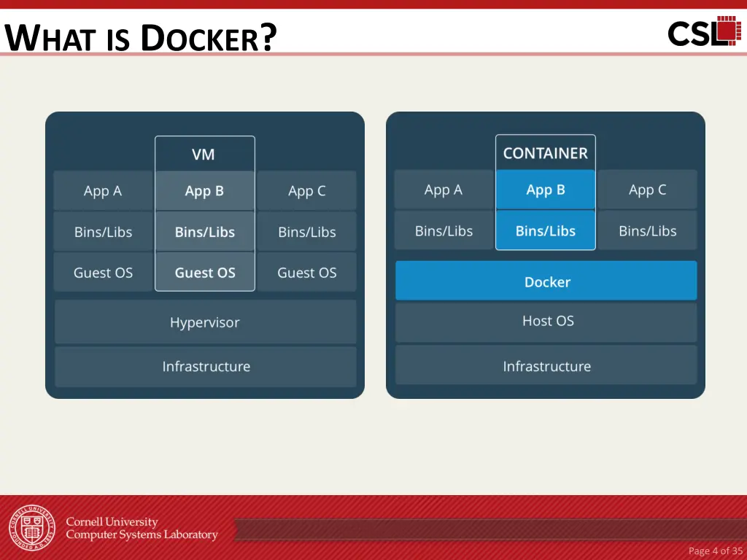Click the "Page 4 of 35" indicator
The width and height of the screenshot is (747, 560).
(x=716, y=551)
